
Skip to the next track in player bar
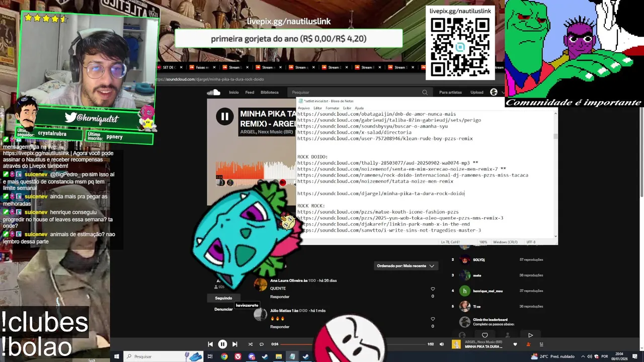(234, 344)
